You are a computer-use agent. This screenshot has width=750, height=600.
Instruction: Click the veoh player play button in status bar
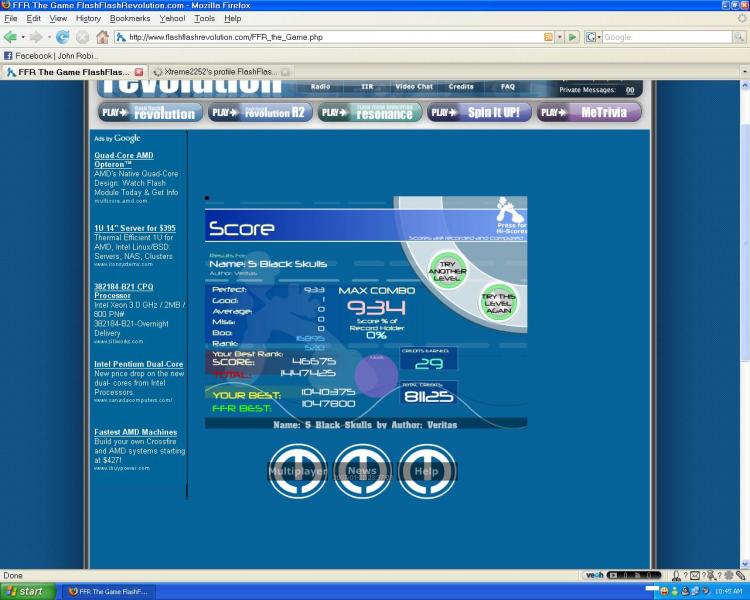point(612,575)
